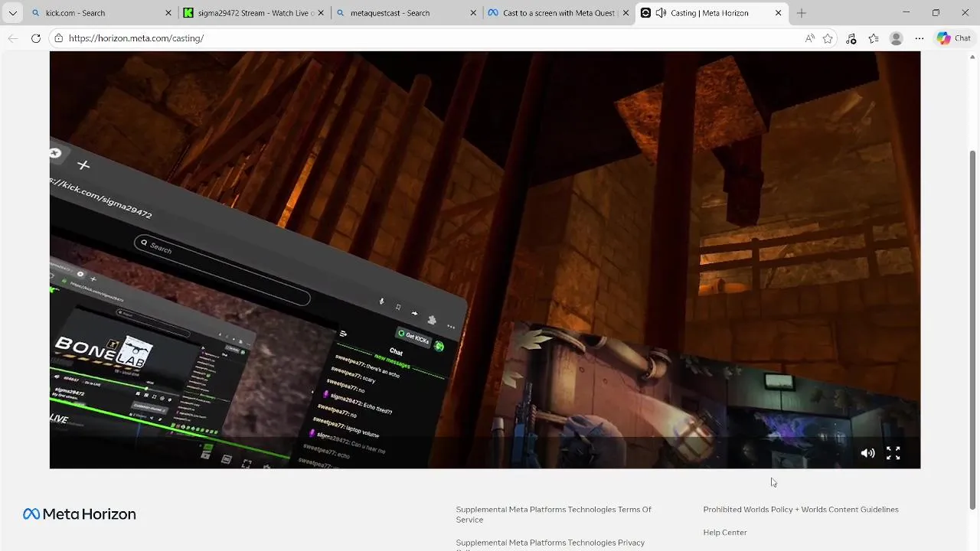980x551 pixels.
Task: Refresh the current page
Action: point(36,38)
